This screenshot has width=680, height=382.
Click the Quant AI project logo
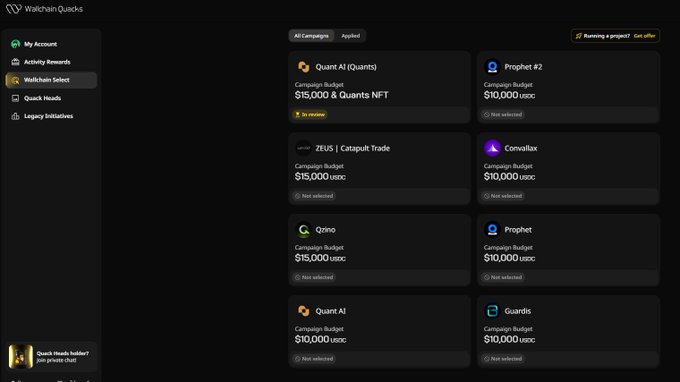pyautogui.click(x=304, y=311)
